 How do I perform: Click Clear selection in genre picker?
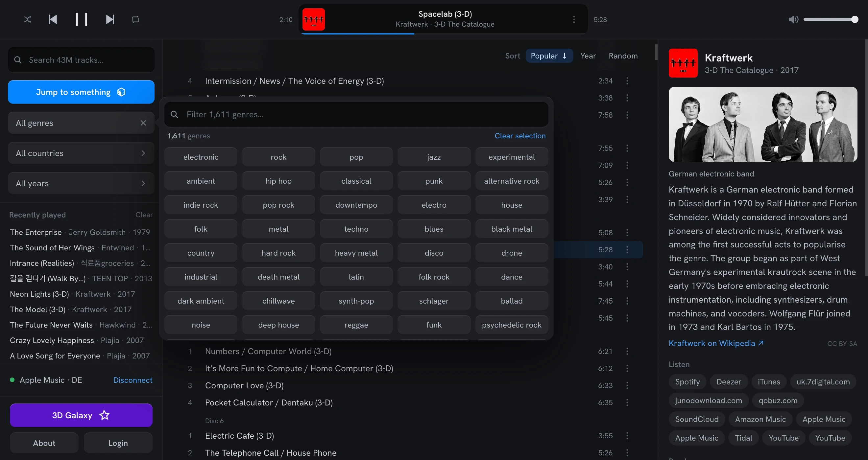click(x=520, y=136)
